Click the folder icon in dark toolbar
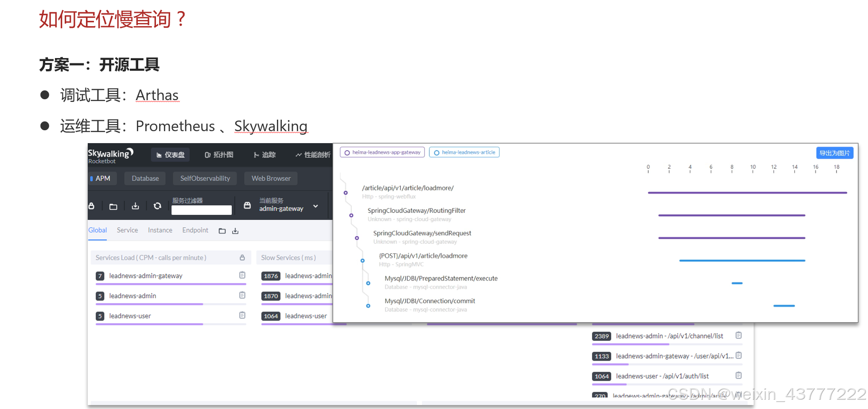 click(113, 206)
